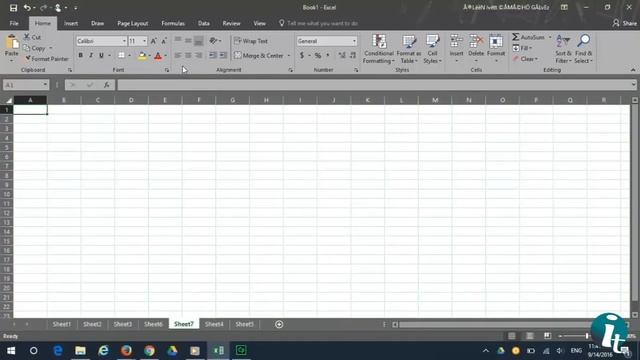Switch to the Insert ribbon tab
Viewport: 640px width, 360px height.
point(71,23)
